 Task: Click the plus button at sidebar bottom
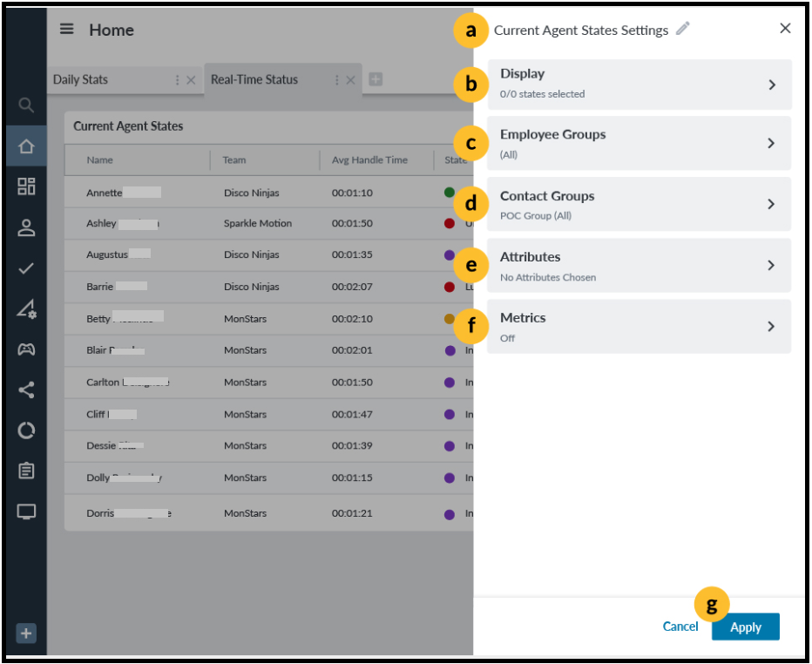tap(26, 633)
